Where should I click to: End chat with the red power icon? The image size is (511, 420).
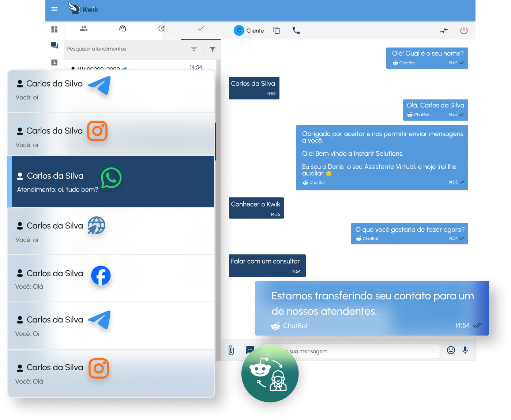(x=464, y=31)
